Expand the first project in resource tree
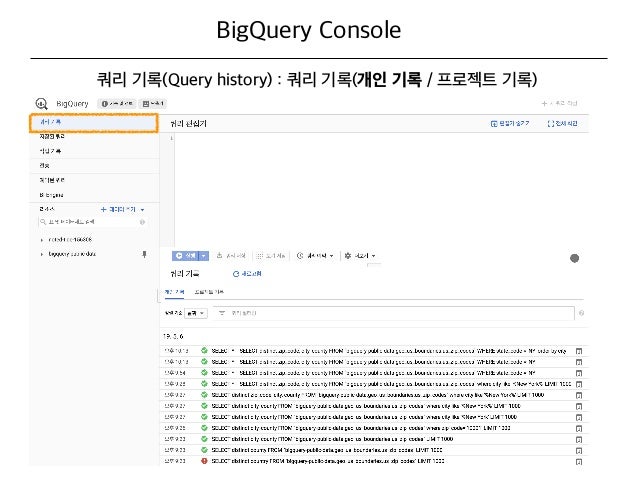 [x=42, y=240]
